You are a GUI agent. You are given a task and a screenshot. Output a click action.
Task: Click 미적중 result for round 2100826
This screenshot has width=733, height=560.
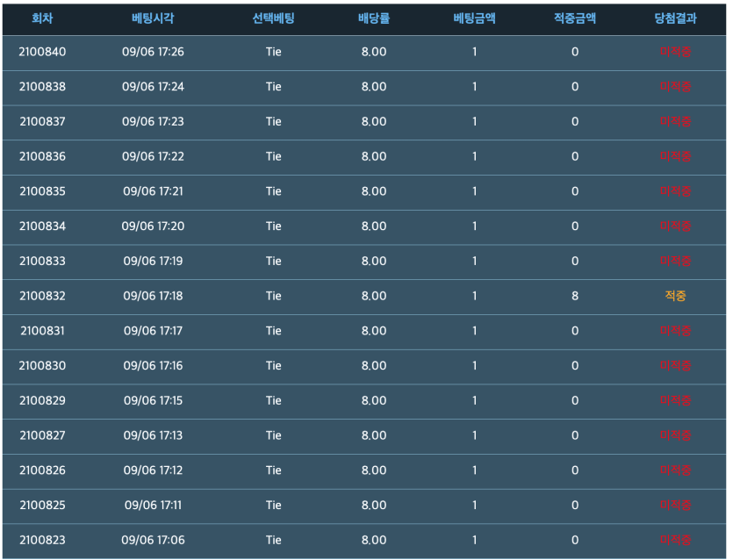[675, 470]
